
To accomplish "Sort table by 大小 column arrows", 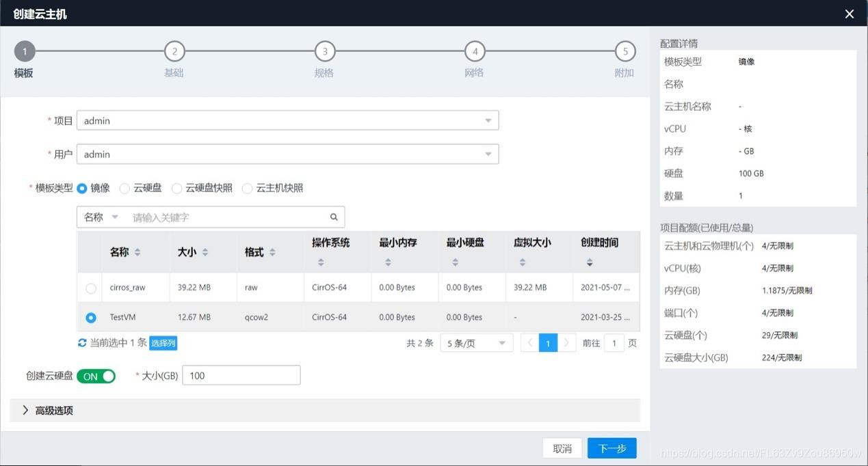I will point(205,252).
